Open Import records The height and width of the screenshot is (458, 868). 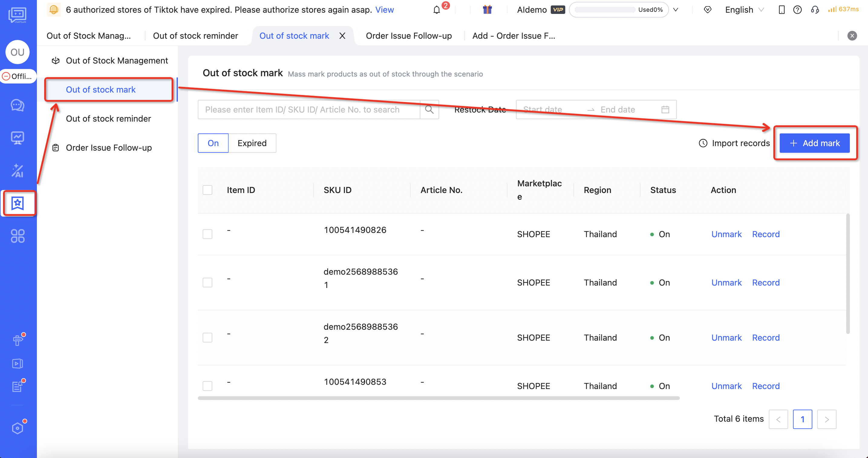click(x=735, y=143)
